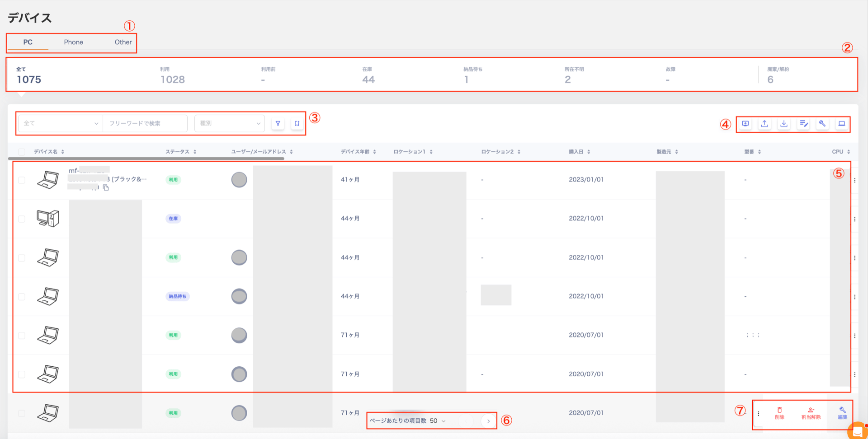868x439 pixels.
Task: Filter by 故障 status count
Action: (670, 75)
